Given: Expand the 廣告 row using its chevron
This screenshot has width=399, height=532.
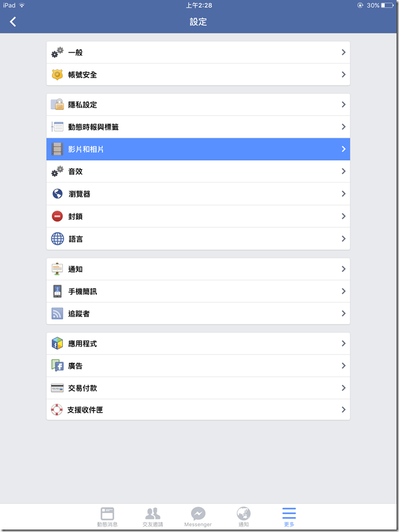Looking at the screenshot, I should click(343, 366).
